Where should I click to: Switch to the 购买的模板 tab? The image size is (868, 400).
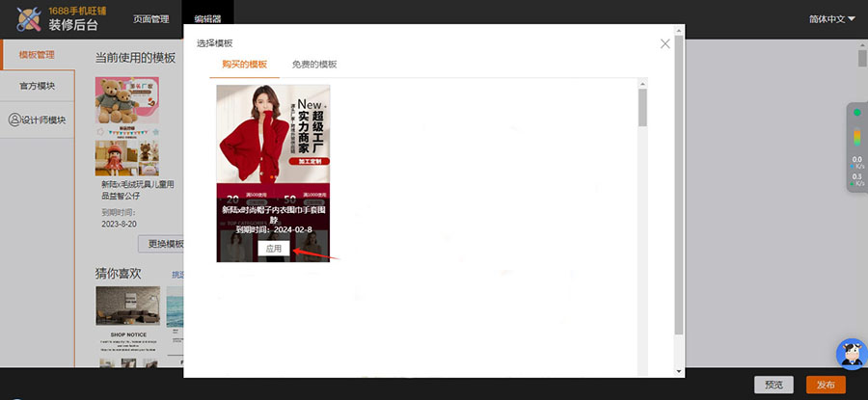244,65
